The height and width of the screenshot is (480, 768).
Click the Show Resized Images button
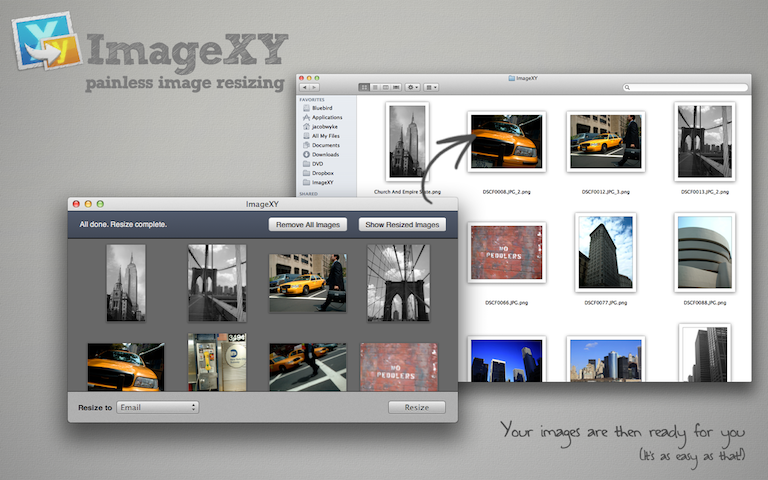[x=402, y=224]
